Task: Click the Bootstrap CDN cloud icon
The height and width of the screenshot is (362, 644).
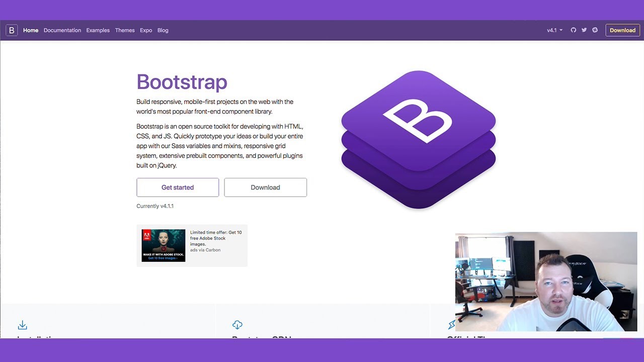Action: [x=237, y=325]
